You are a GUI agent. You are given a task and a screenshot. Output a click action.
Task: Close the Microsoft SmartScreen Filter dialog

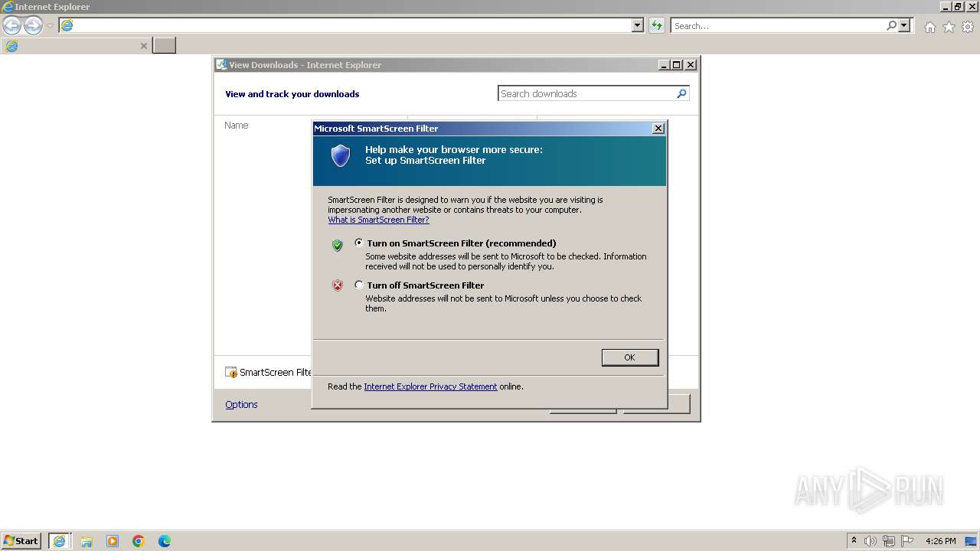point(658,129)
